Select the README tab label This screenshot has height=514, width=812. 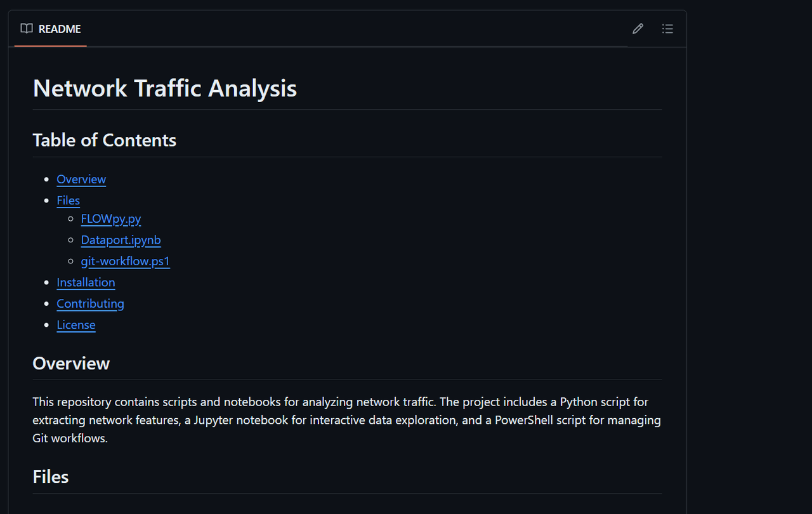pos(60,29)
